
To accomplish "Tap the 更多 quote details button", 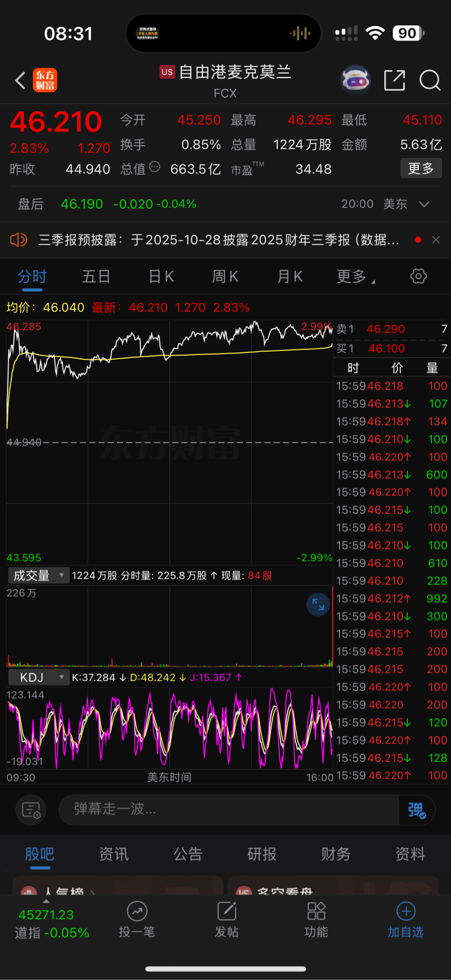I will (x=421, y=169).
